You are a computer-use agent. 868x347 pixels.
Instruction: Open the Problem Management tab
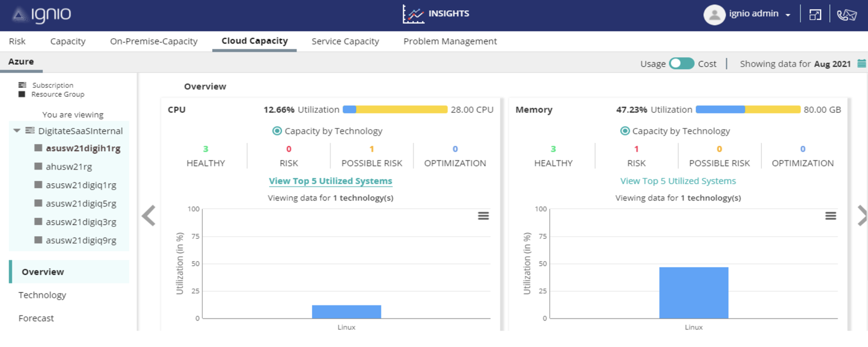(x=451, y=41)
